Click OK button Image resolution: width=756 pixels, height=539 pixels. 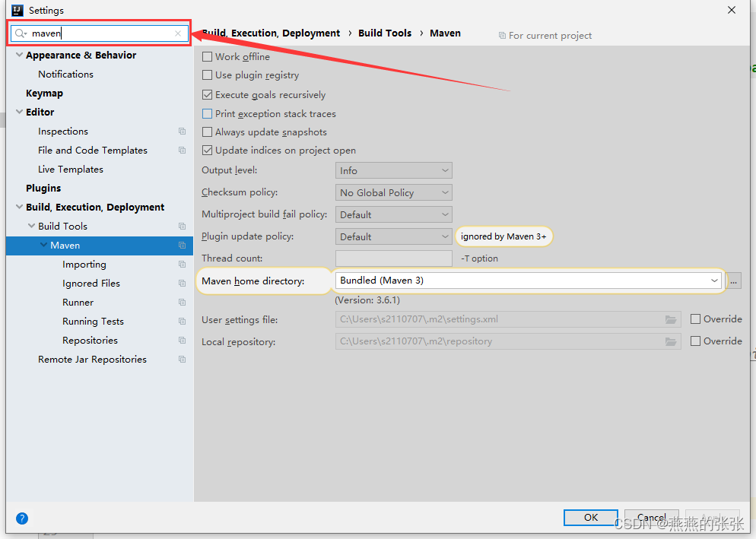pyautogui.click(x=591, y=517)
